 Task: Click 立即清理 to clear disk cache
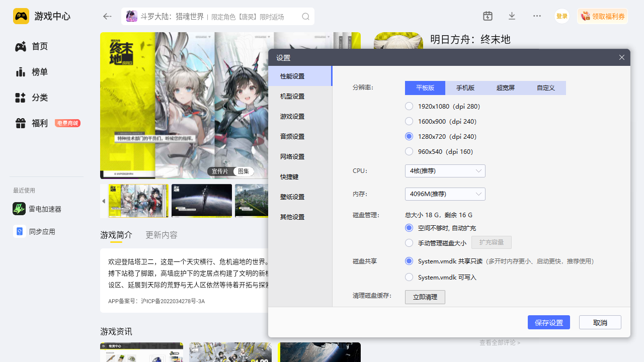[425, 297]
